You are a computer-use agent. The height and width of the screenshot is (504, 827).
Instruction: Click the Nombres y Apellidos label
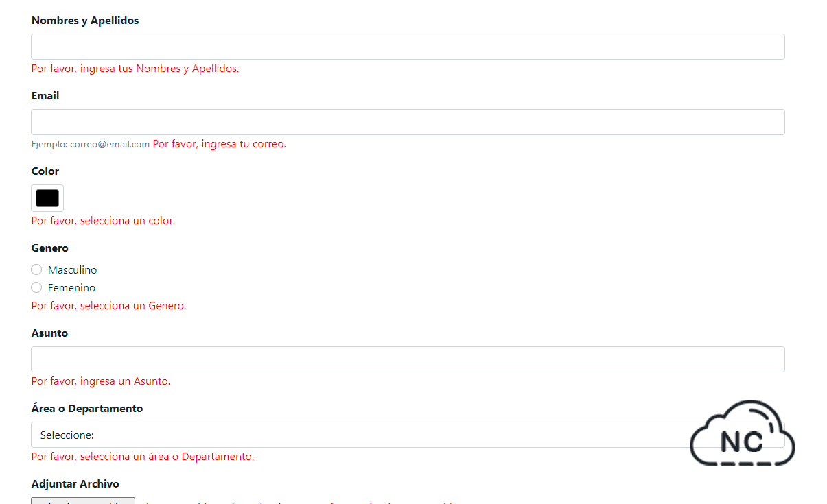tap(84, 20)
